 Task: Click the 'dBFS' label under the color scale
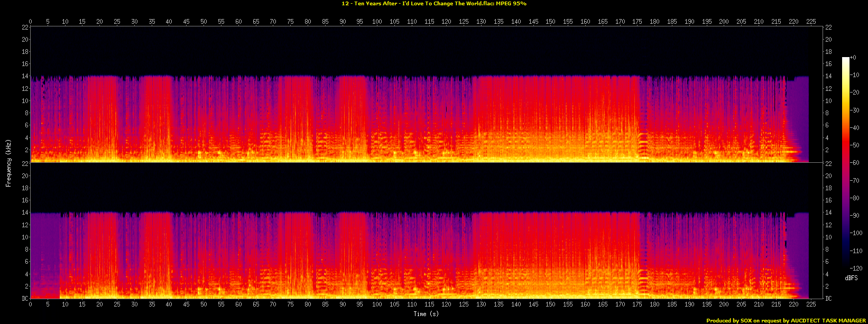[851, 277]
